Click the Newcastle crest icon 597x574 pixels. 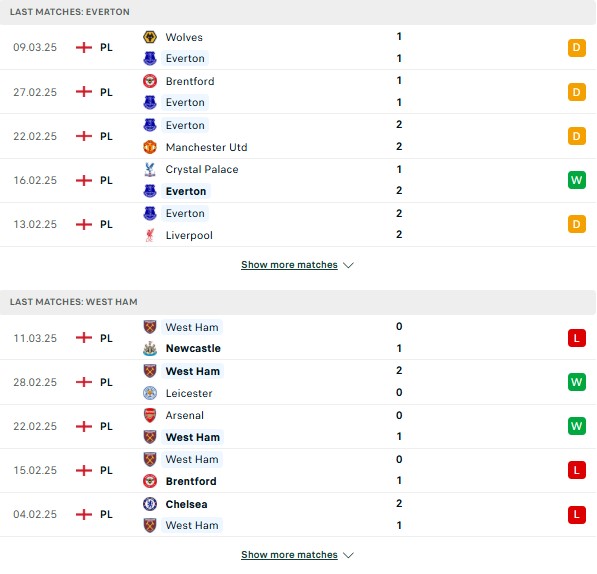pyautogui.click(x=150, y=348)
